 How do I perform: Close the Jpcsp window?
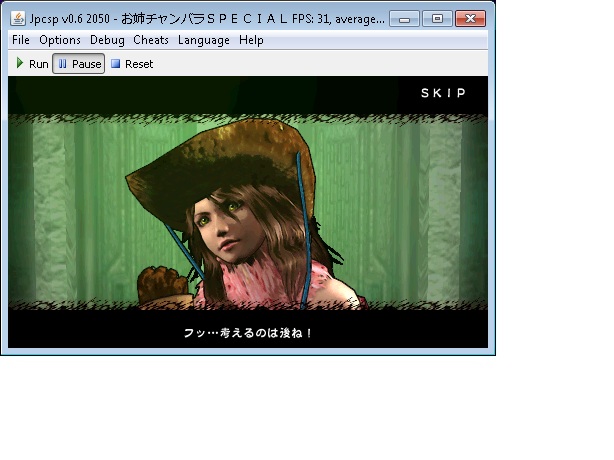click(470, 19)
